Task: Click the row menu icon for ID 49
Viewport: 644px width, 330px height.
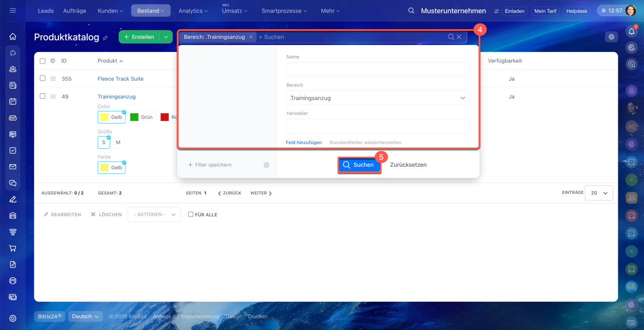Action: (x=53, y=96)
